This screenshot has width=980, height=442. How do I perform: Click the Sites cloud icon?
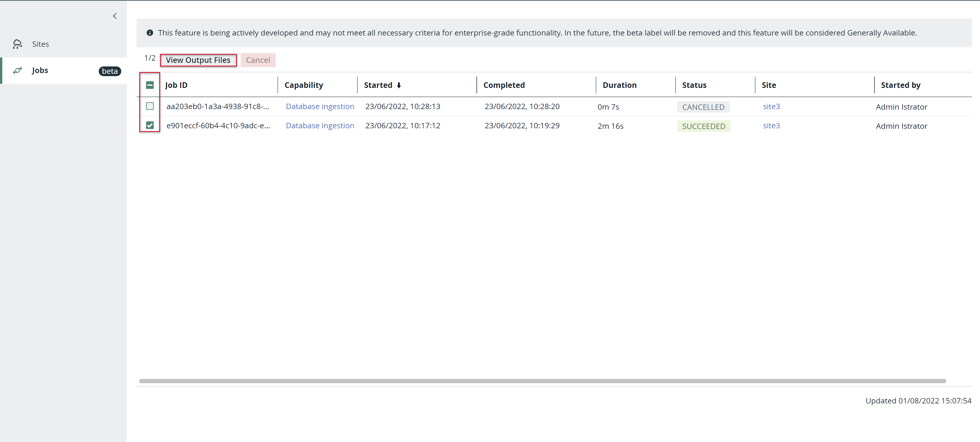click(17, 44)
